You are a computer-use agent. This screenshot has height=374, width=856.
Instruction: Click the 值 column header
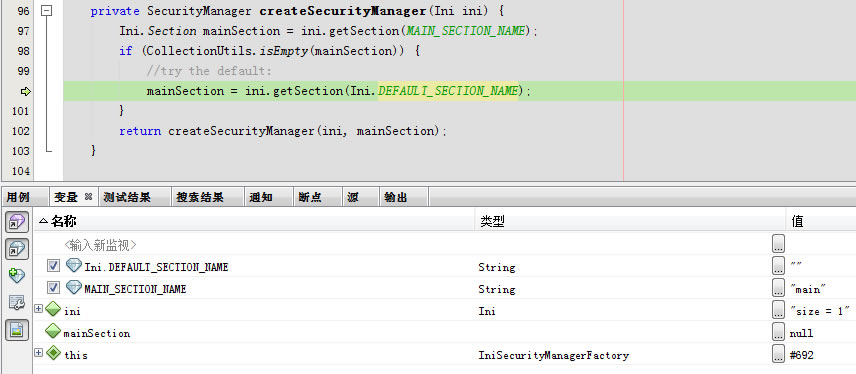(x=821, y=221)
